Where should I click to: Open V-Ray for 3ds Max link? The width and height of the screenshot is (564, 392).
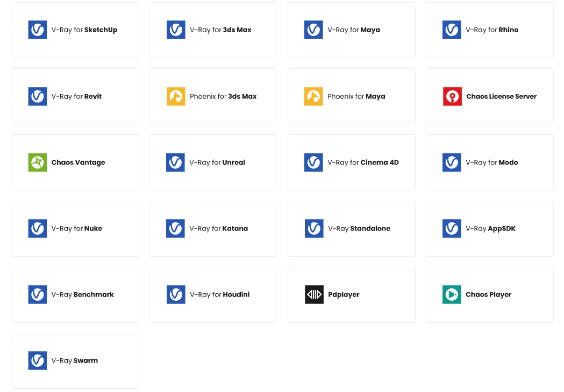tap(220, 30)
